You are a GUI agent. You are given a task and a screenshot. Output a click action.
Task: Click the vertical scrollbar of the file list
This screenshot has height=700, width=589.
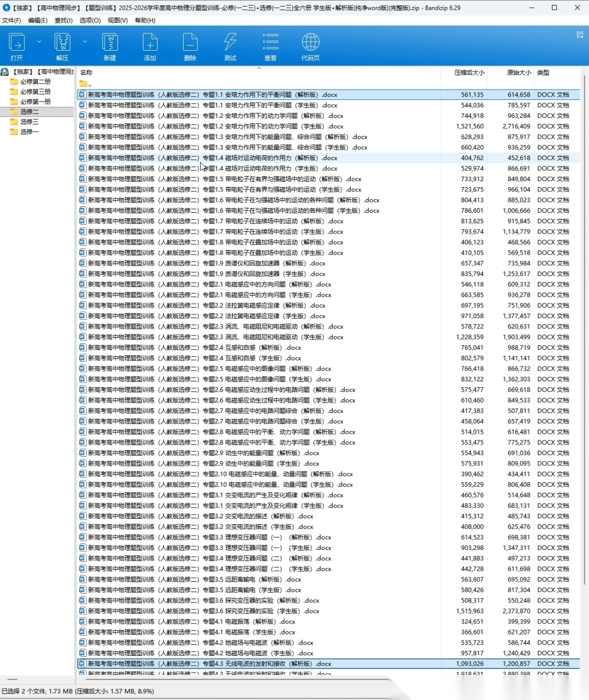coord(584,327)
